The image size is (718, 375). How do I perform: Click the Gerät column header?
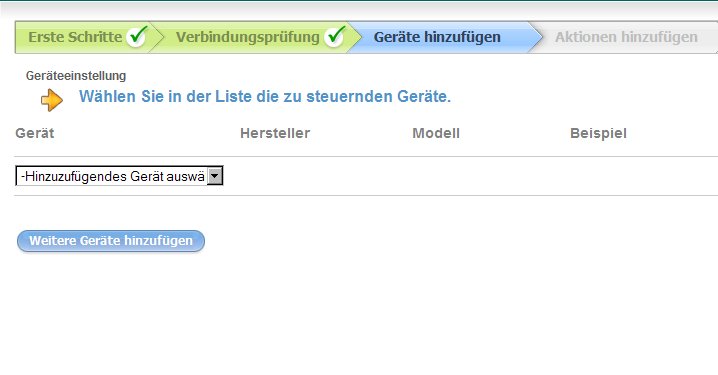35,133
